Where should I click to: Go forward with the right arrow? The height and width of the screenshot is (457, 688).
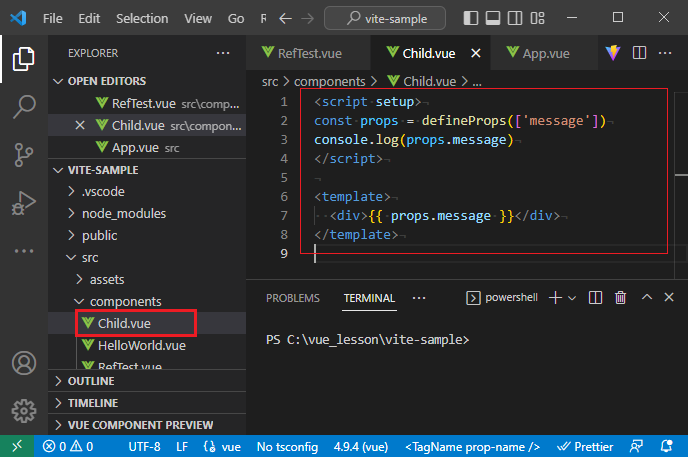(x=308, y=18)
